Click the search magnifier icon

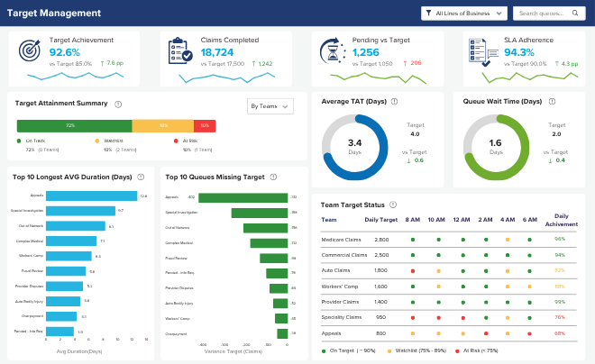pyautogui.click(x=575, y=13)
